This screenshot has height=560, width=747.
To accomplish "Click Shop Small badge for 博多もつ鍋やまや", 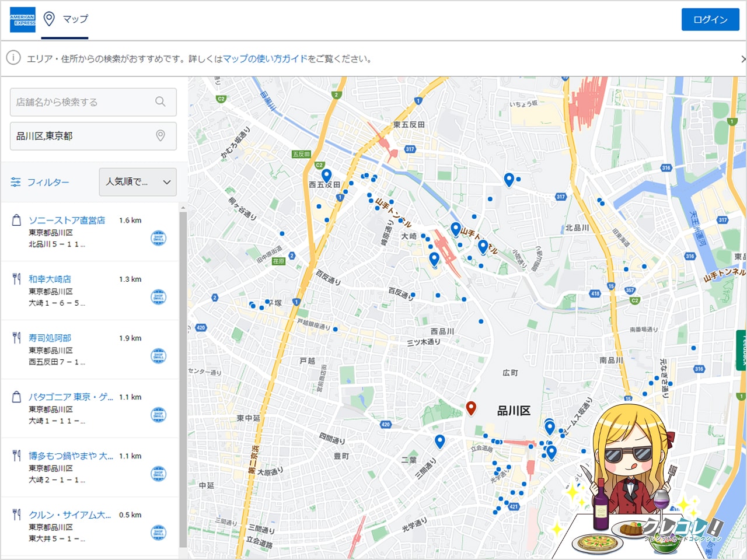I will point(158,474).
